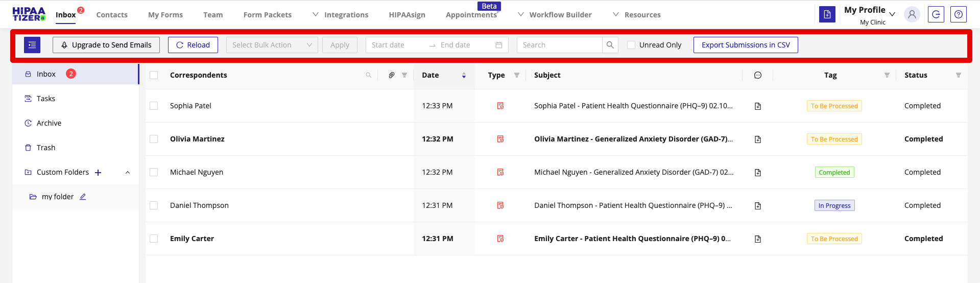Collapse the Custom Folders section
Screen dimensions: 980x283
pyautogui.click(x=128, y=173)
